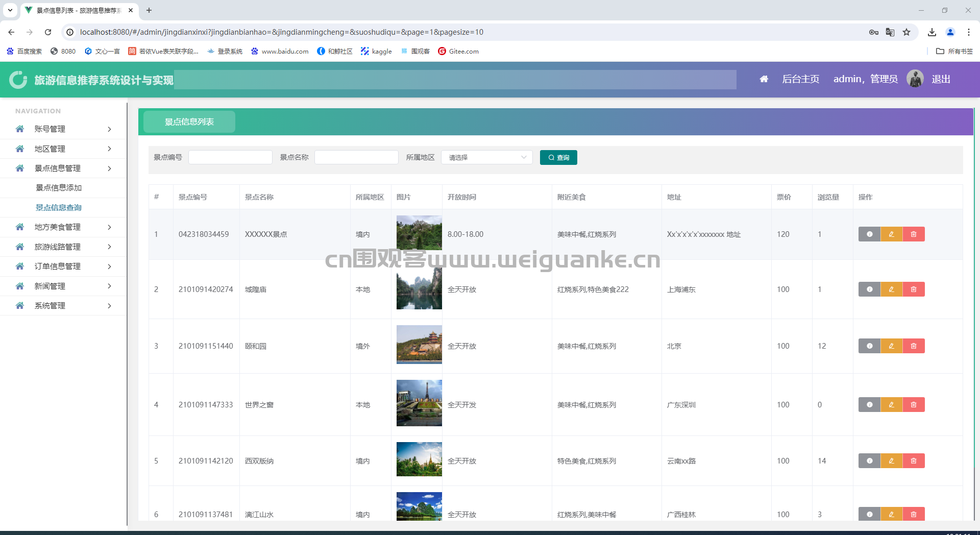Focus the 景点编号 input field
The height and width of the screenshot is (535, 980).
coord(230,157)
